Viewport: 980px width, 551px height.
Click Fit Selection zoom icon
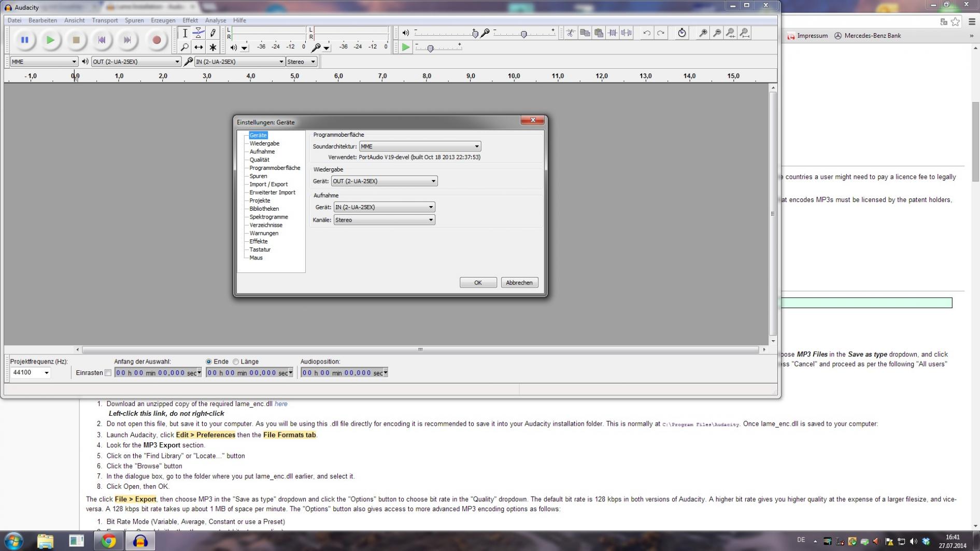point(731,33)
